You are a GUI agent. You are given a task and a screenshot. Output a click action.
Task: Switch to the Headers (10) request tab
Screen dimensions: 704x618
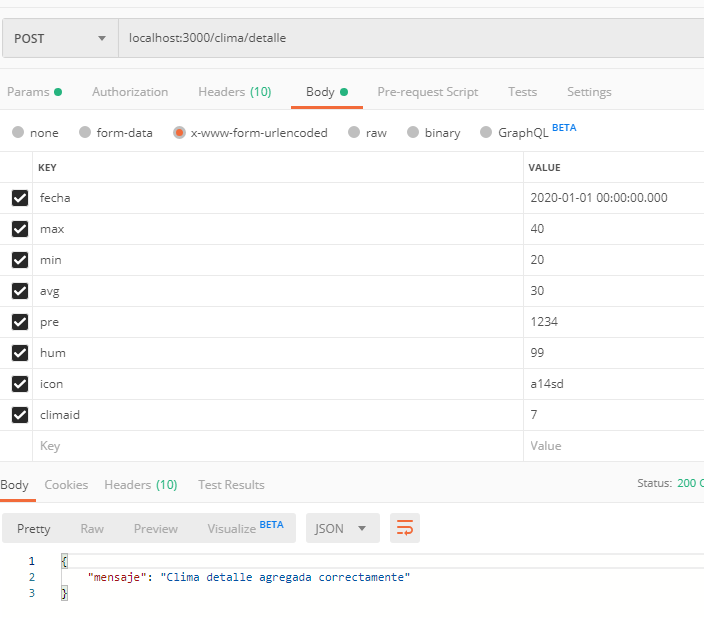(234, 92)
